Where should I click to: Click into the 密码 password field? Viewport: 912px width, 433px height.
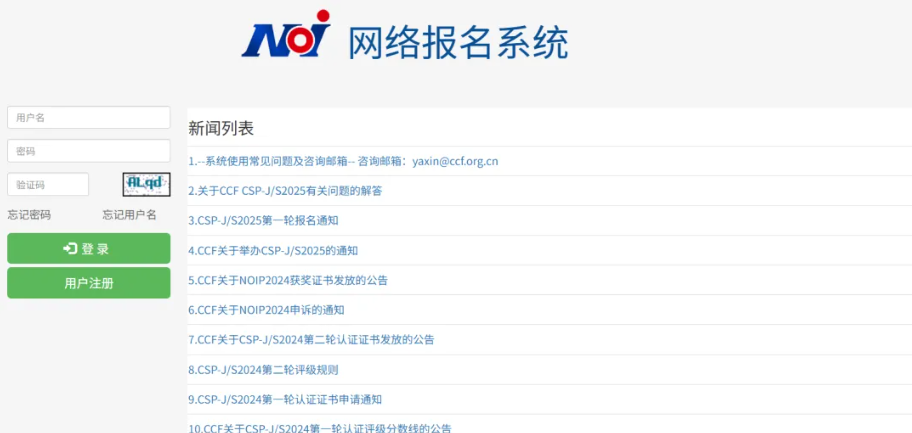click(88, 151)
